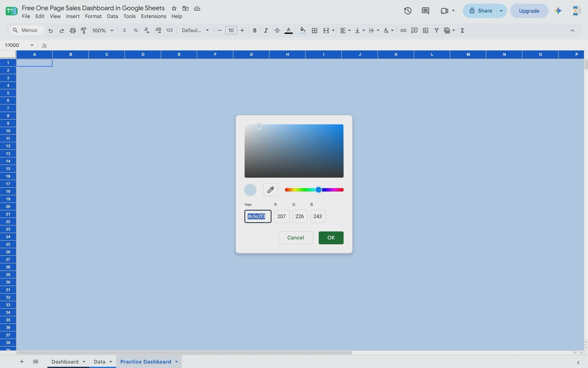This screenshot has height=368, width=588.
Task: Open the horizontal align dropdown
Action: pyautogui.click(x=345, y=31)
